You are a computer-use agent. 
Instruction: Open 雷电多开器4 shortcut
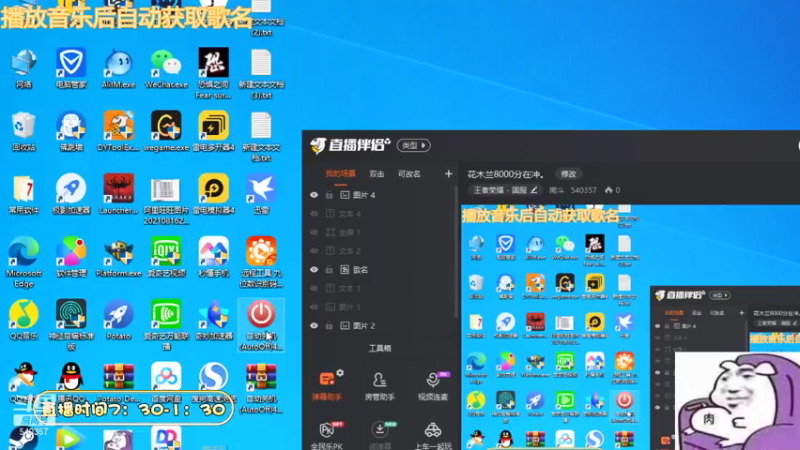[213, 131]
